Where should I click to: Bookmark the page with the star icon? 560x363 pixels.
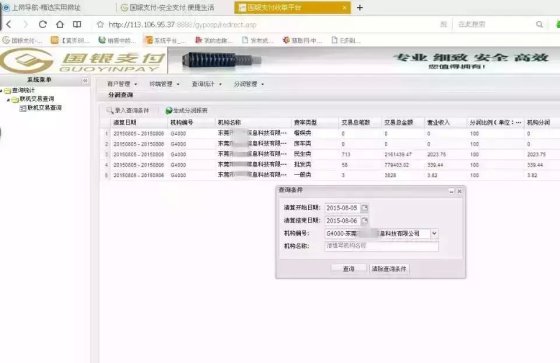click(100, 24)
